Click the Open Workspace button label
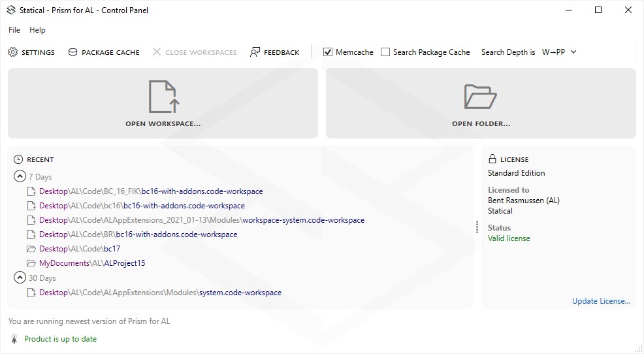 pos(163,123)
